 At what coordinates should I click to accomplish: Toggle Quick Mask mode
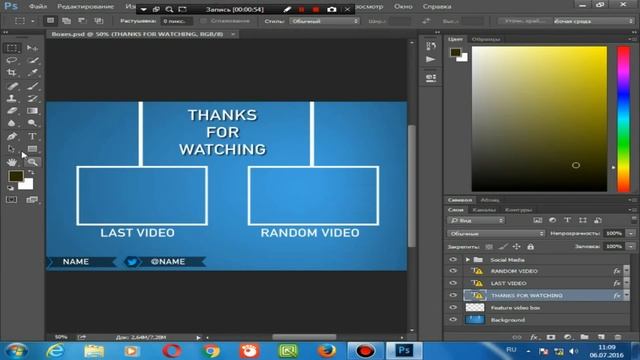(x=12, y=200)
